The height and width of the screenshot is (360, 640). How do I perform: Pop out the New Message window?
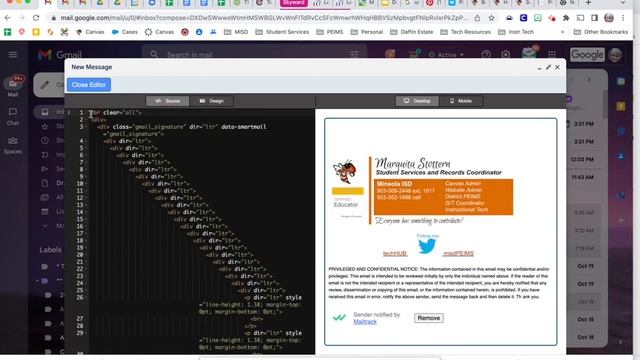point(548,67)
